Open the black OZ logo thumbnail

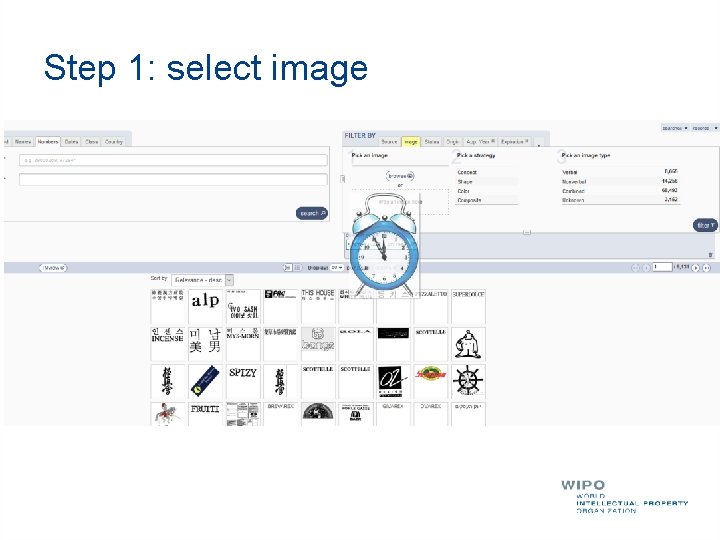pos(393,382)
